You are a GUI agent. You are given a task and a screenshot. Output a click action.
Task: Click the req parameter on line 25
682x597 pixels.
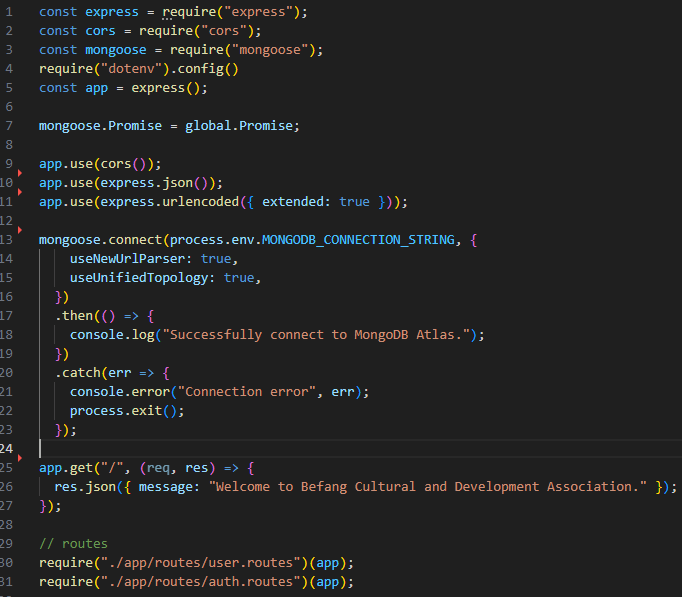point(158,468)
